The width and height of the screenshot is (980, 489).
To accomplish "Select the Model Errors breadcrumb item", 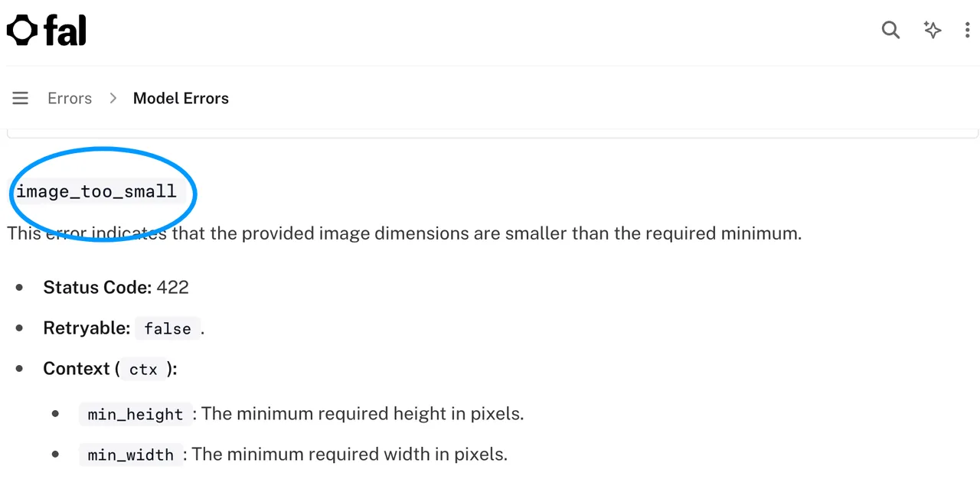I will tap(181, 98).
